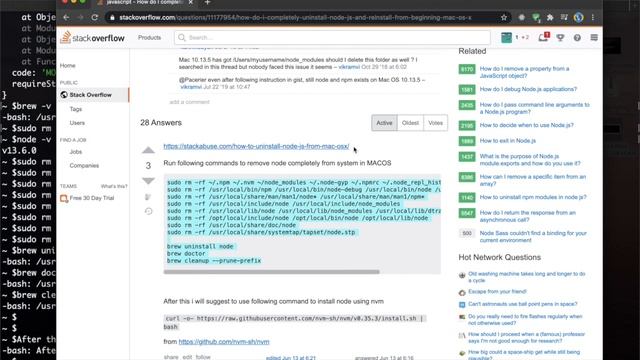Open related "How to decide when to use Node.js?"
Viewport: 640px width, 360px height.
pyautogui.click(x=527, y=125)
